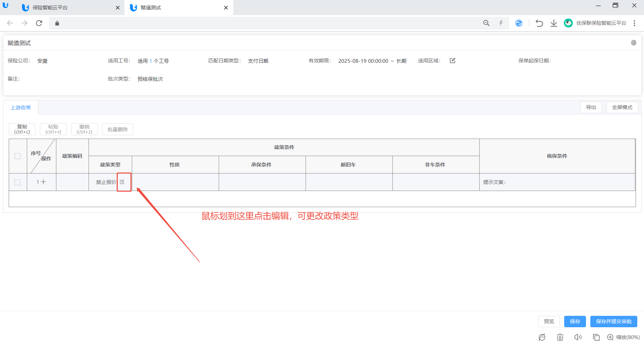The width and height of the screenshot is (644, 341).
Task: Click the 政策类型 column header
Action: click(110, 165)
